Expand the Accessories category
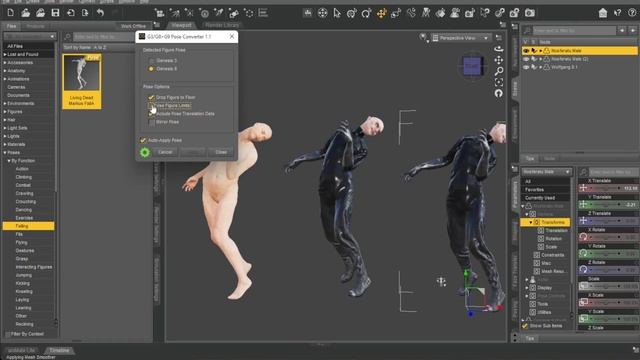The height and width of the screenshot is (360, 640). 5,62
